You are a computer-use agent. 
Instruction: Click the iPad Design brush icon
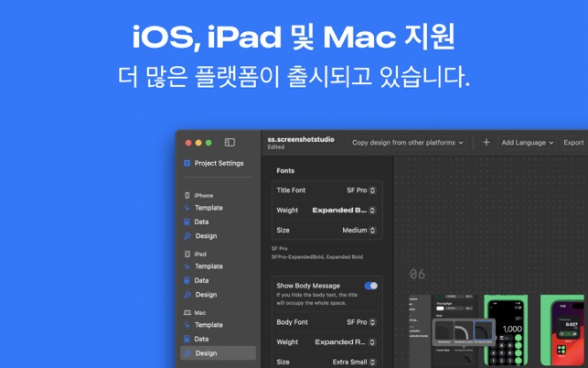187,295
